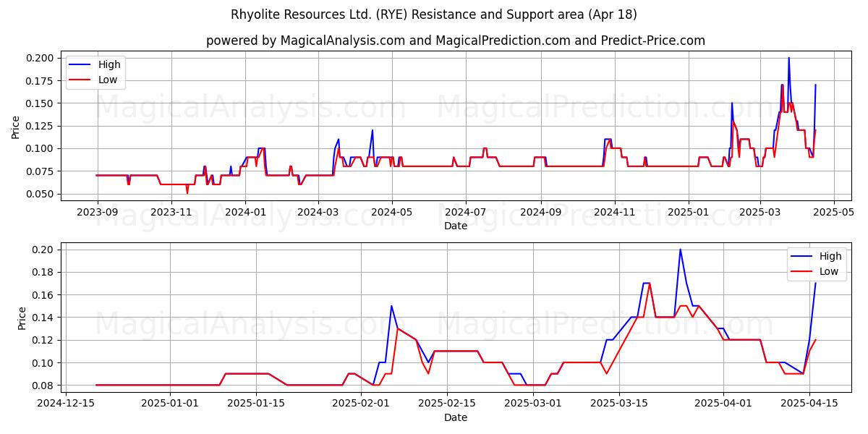
Task: Click the '2023-09' tick label on top chart
Action: [97, 212]
